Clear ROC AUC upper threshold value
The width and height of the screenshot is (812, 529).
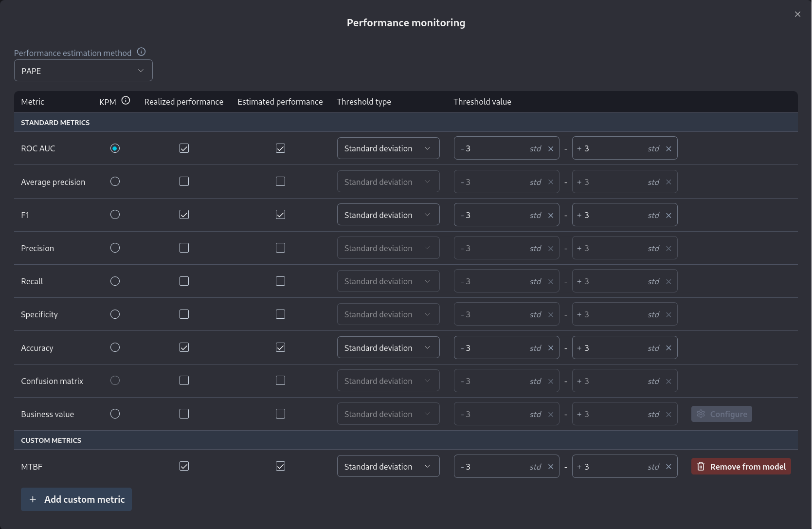click(x=668, y=149)
